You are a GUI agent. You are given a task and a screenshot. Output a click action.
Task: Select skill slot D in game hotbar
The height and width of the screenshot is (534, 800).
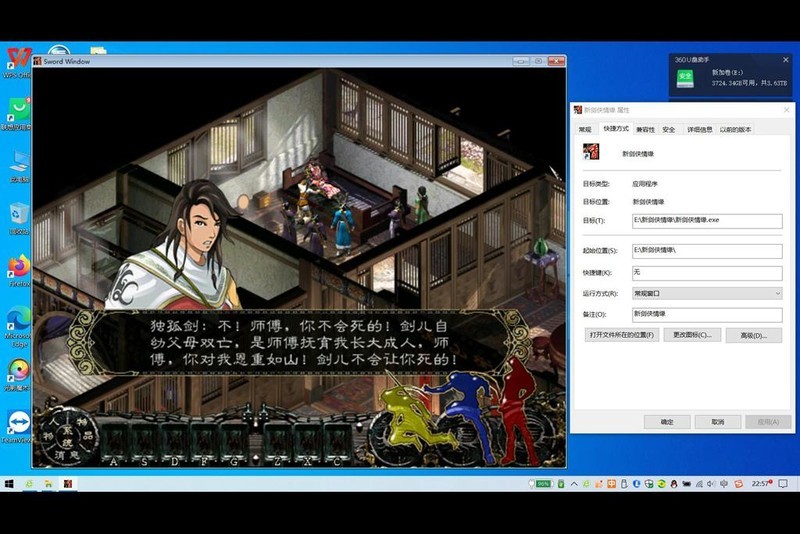pyautogui.click(x=174, y=442)
